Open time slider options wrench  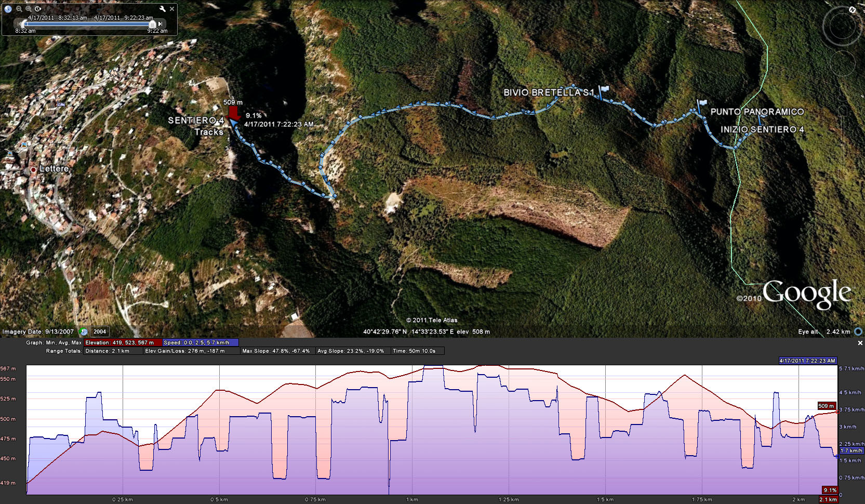click(162, 9)
